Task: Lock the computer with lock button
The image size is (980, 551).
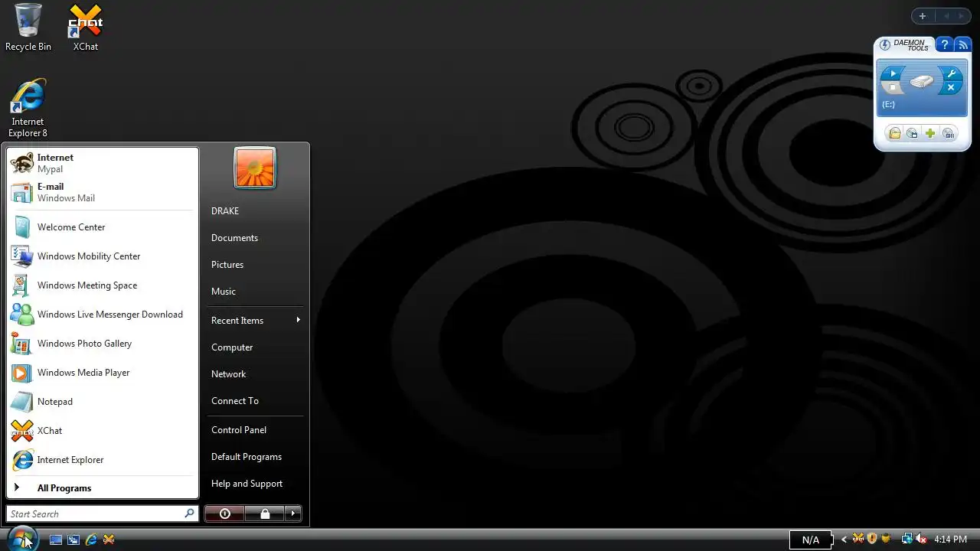Action: 265,514
